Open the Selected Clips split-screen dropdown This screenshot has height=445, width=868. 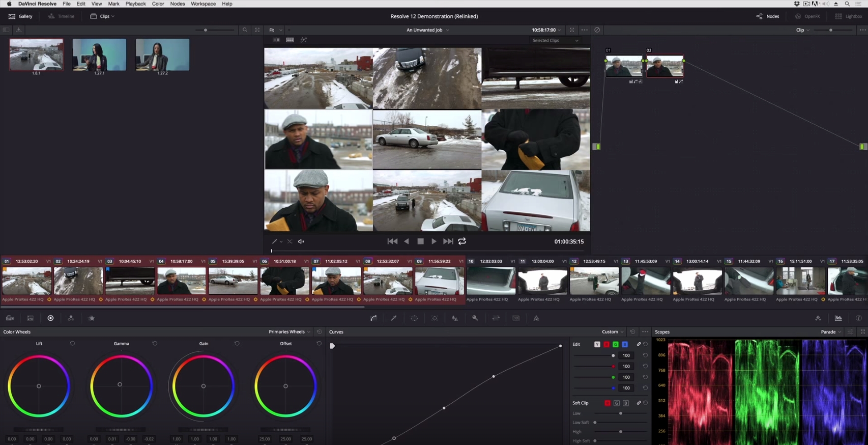coord(556,41)
